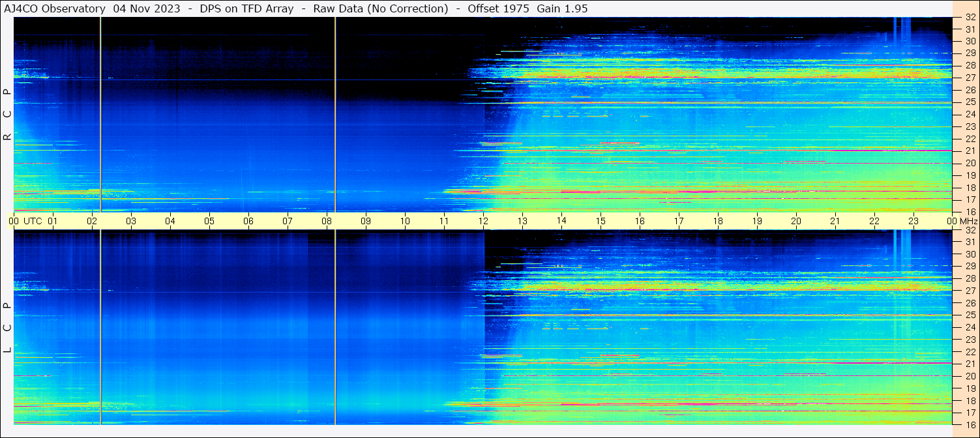Select the 08 hour tick on UTC axis
This screenshot has height=438, width=980.
(x=327, y=221)
